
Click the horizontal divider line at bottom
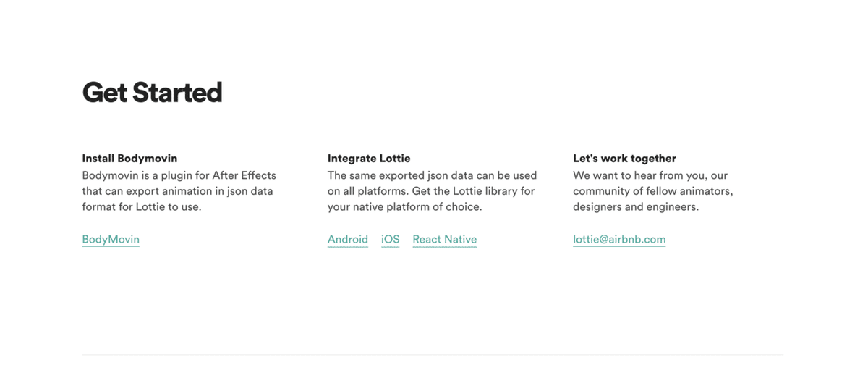(x=433, y=355)
